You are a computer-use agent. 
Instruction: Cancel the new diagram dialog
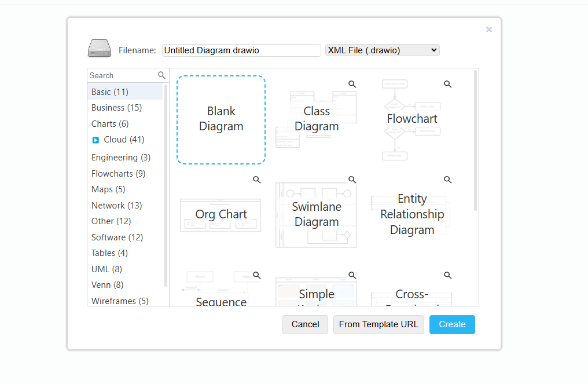point(305,324)
